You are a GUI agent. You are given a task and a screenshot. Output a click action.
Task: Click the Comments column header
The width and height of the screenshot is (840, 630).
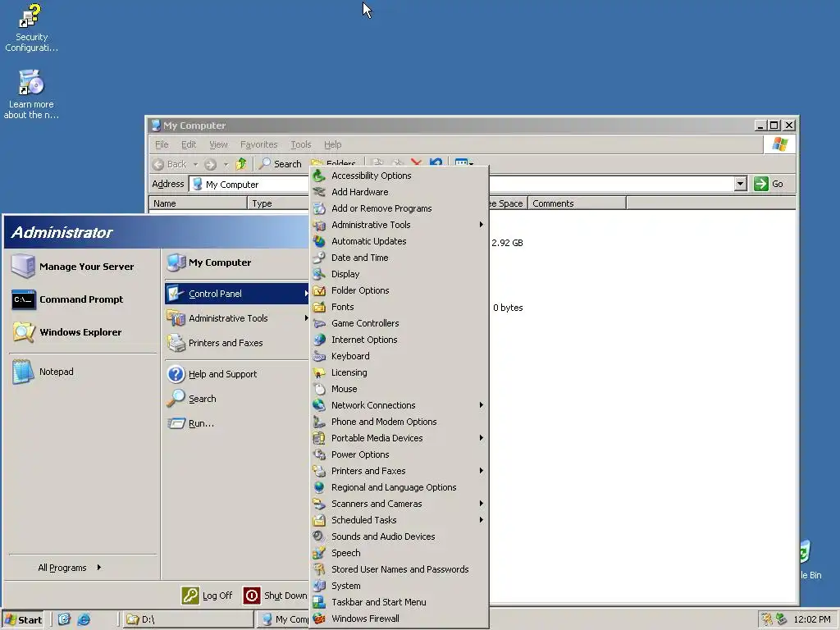click(577, 203)
